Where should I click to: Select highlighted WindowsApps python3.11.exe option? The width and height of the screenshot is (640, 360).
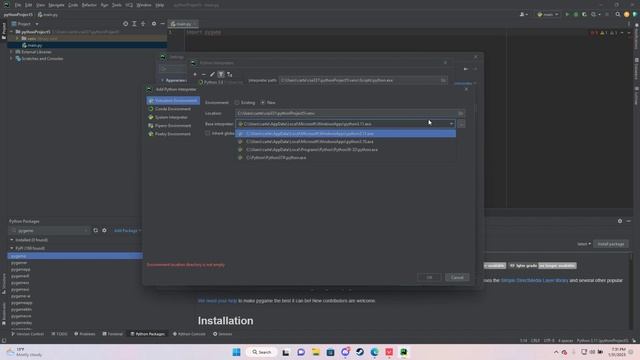[345, 133]
